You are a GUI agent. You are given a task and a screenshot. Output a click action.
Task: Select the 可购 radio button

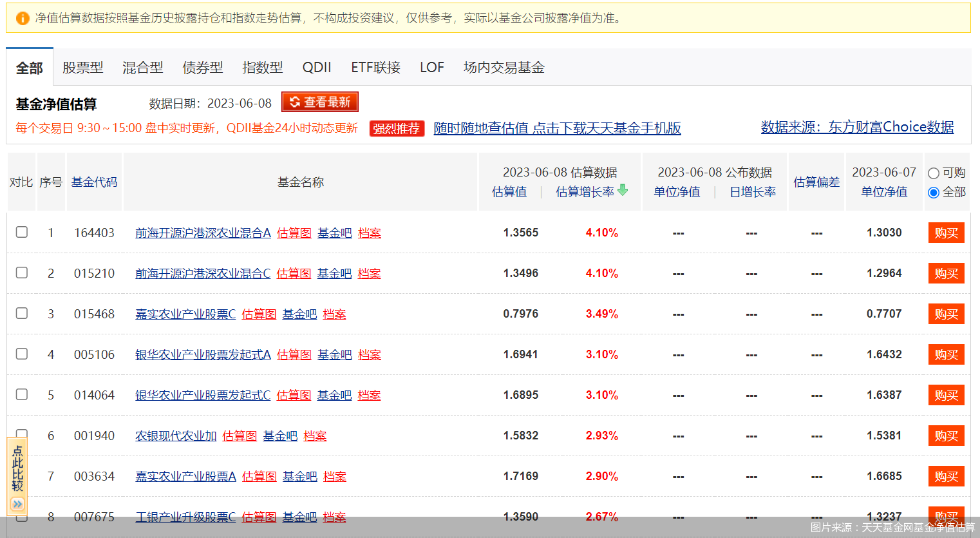tap(933, 173)
